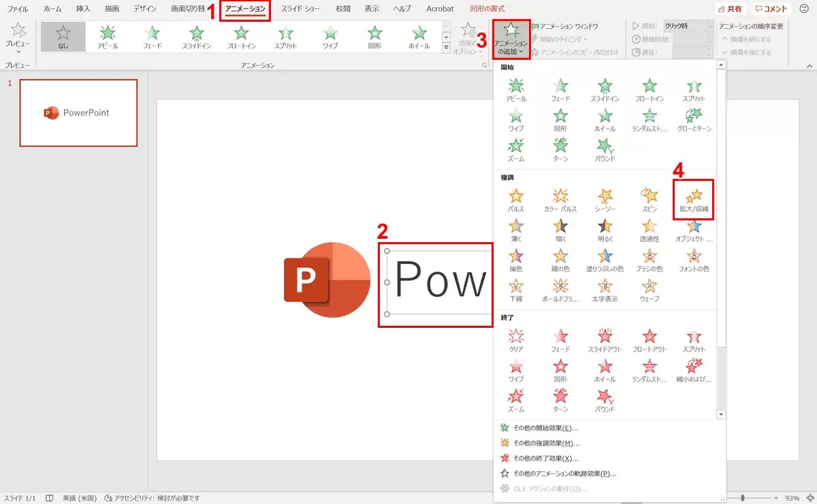Open the ファイル menu tab
Screen dimensions: 817x504
[18, 10]
